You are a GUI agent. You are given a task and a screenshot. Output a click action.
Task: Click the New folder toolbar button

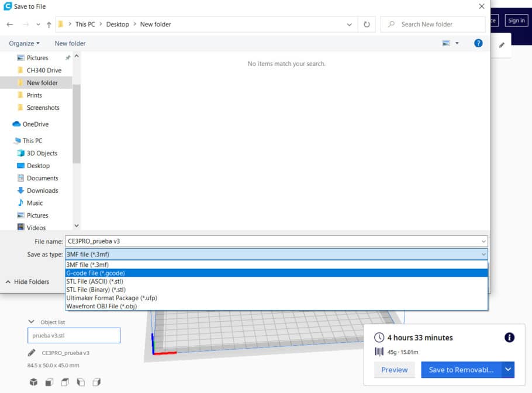(70, 43)
